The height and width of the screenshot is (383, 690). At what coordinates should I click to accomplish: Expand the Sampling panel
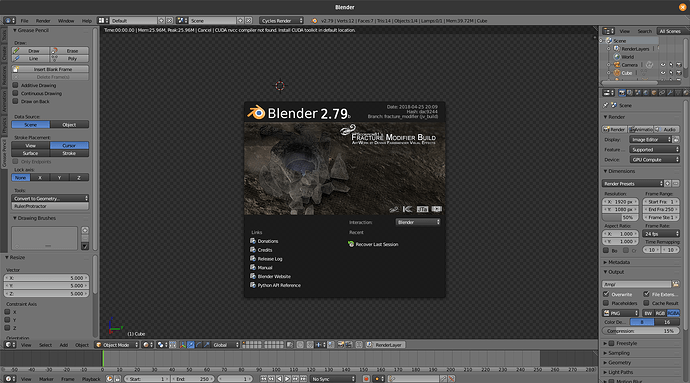click(619, 353)
